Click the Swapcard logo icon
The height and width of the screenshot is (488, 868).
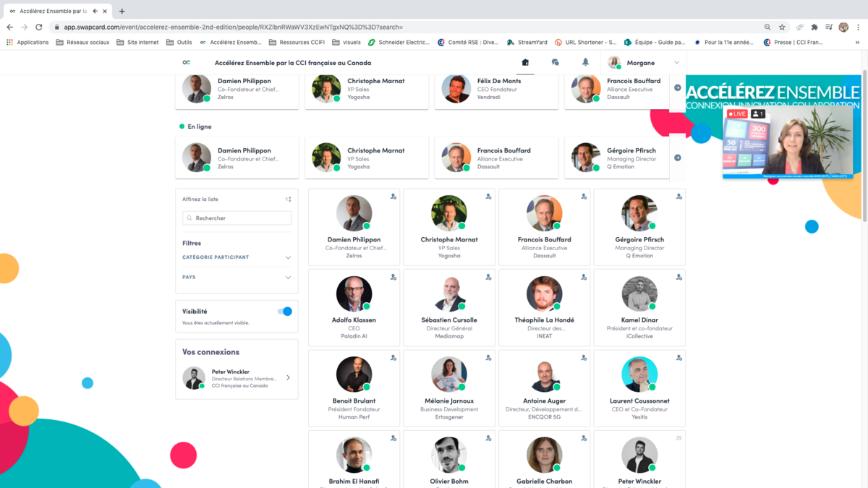(187, 63)
